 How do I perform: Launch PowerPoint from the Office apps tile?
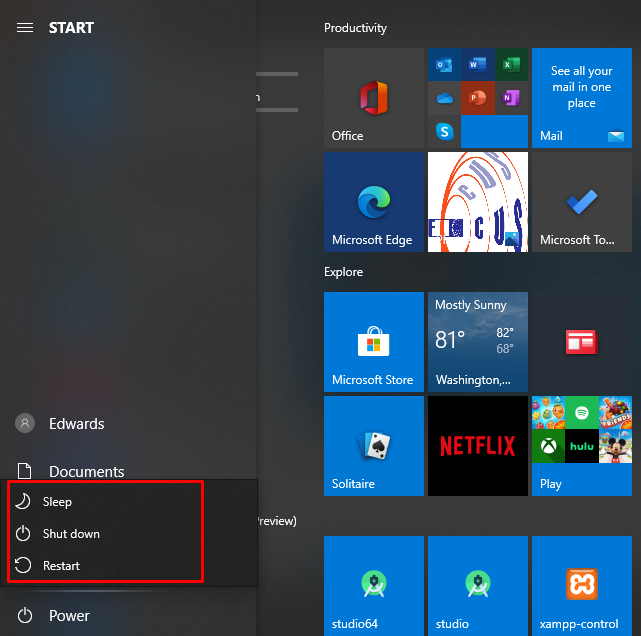pos(477,98)
